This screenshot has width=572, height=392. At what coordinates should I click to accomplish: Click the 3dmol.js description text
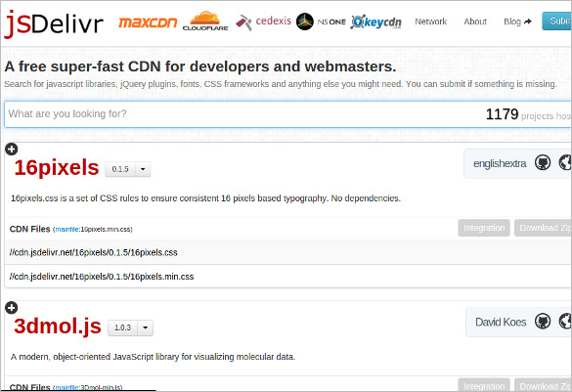coord(153,357)
